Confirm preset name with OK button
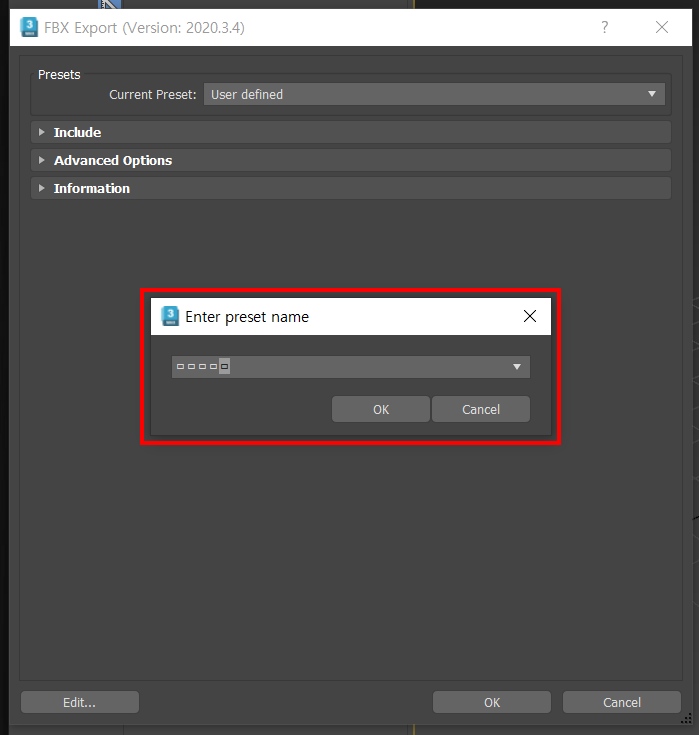The width and height of the screenshot is (699, 735). pos(381,409)
